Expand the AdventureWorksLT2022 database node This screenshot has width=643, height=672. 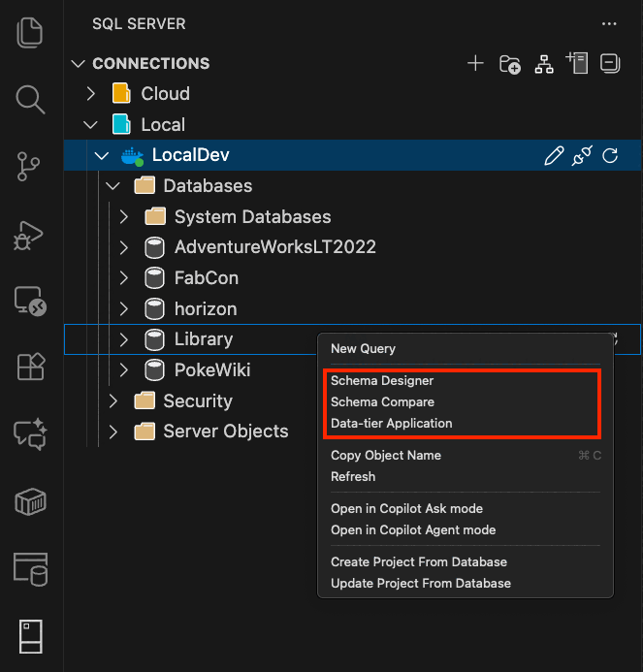point(124,248)
